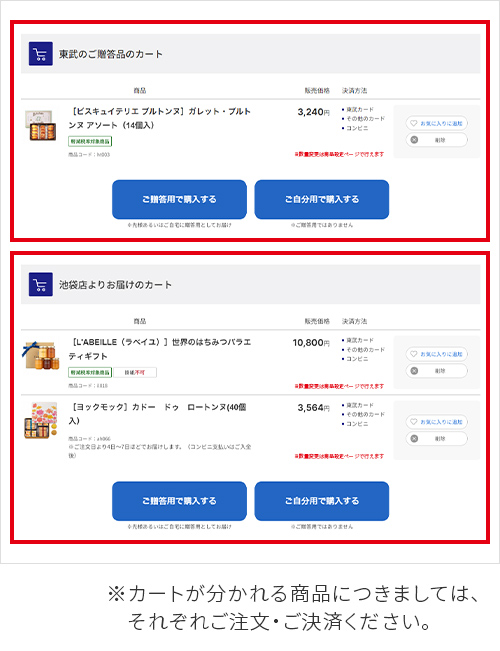Click the Tobu gift cart icon
Screen dimensions: 500x651
pyautogui.click(x=41, y=54)
